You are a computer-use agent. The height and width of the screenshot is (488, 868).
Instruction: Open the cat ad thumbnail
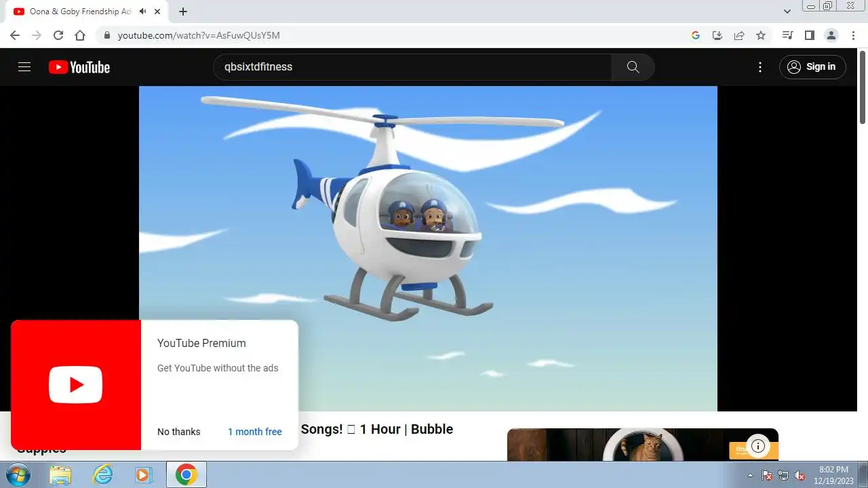pyautogui.click(x=643, y=445)
